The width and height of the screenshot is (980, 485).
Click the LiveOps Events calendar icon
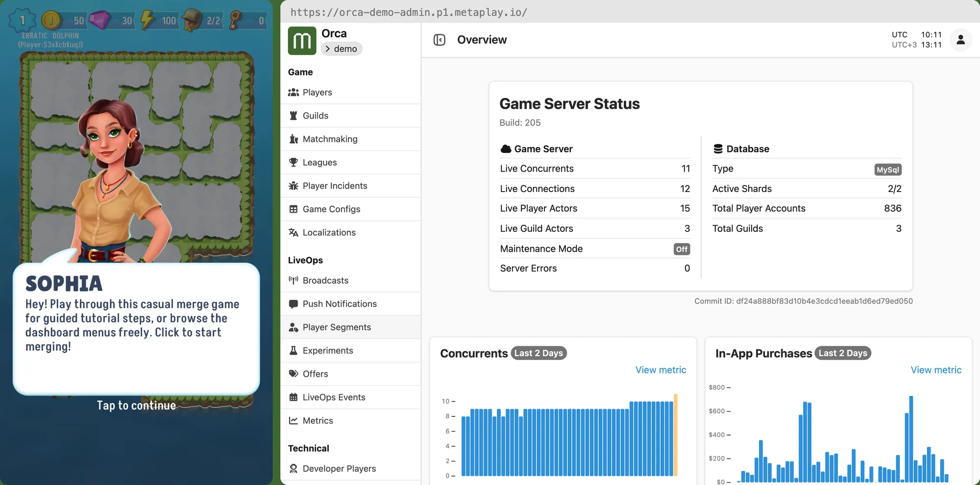[x=294, y=397]
